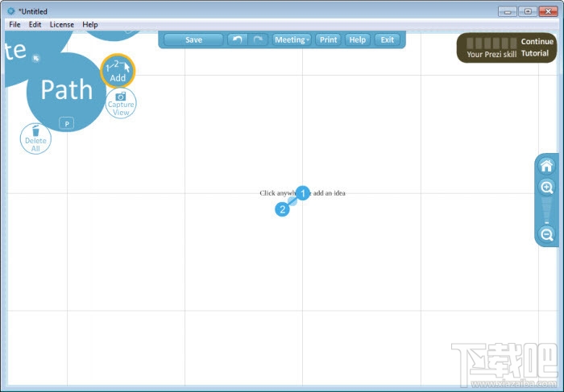Zoom out with the magnifier minus icon
The width and height of the screenshot is (564, 392).
point(547,234)
